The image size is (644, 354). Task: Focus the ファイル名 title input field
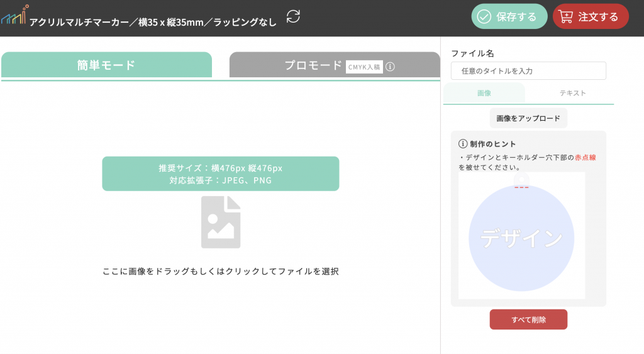528,71
